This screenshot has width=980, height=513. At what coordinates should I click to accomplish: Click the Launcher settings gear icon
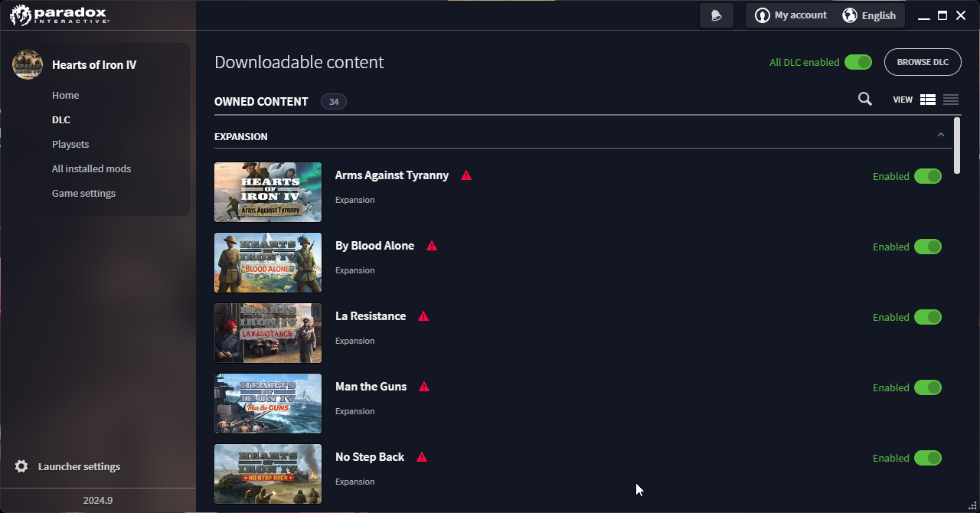21,466
